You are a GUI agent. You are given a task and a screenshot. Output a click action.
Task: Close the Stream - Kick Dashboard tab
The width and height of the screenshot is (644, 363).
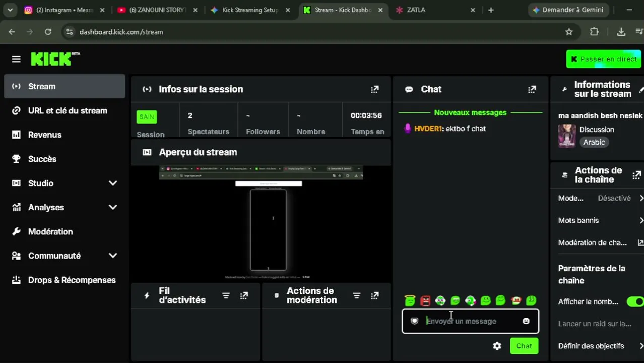(380, 10)
